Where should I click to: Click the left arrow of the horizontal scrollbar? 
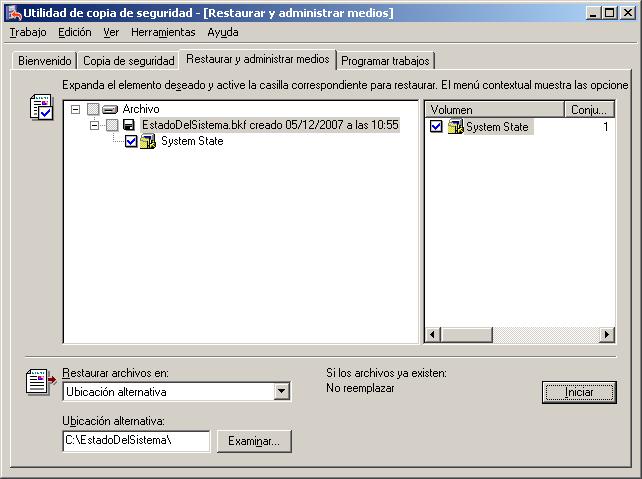point(432,334)
